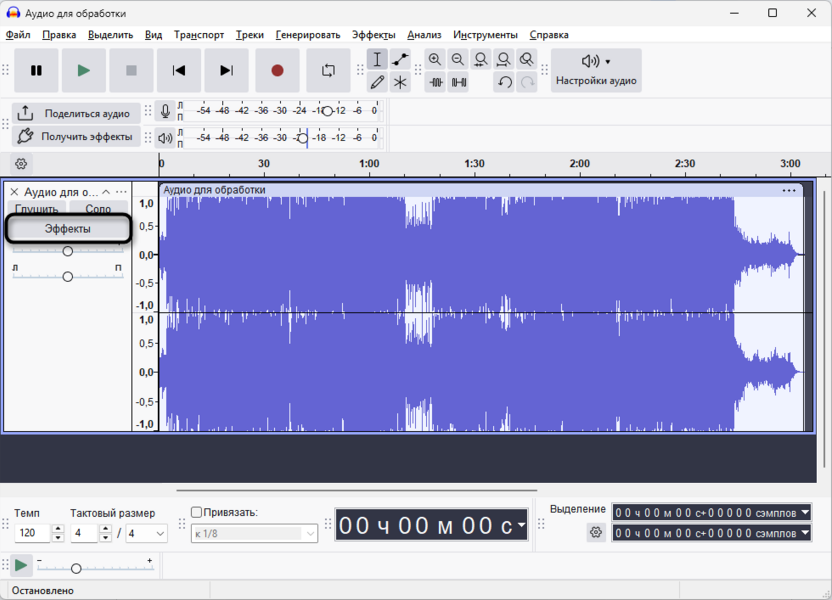The image size is (832, 600).
Task: Open the Справка menu
Action: pyautogui.click(x=549, y=34)
